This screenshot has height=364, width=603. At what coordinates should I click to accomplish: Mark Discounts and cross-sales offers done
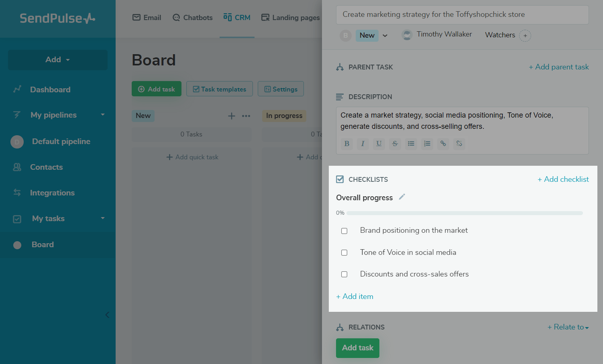tap(344, 275)
